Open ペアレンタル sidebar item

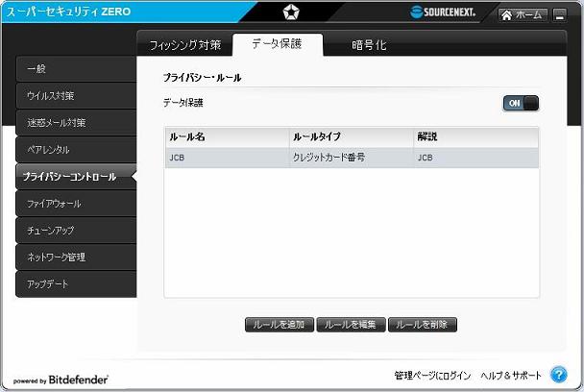(76, 150)
